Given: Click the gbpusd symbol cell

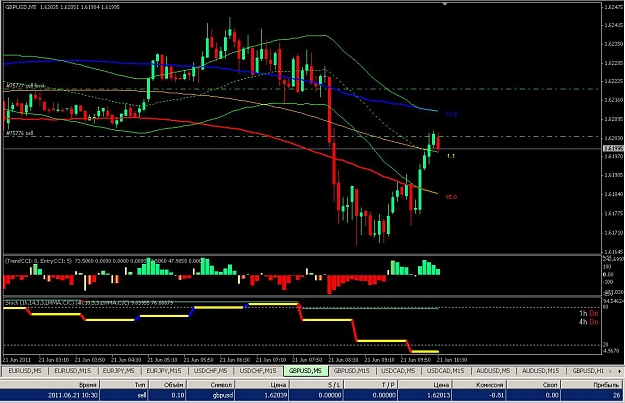Looking at the screenshot, I should pos(210,395).
